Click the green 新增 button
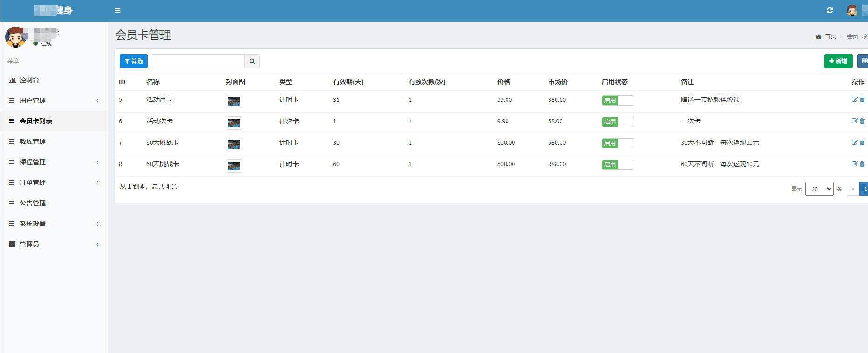Image resolution: width=868 pixels, height=353 pixels. coord(838,61)
